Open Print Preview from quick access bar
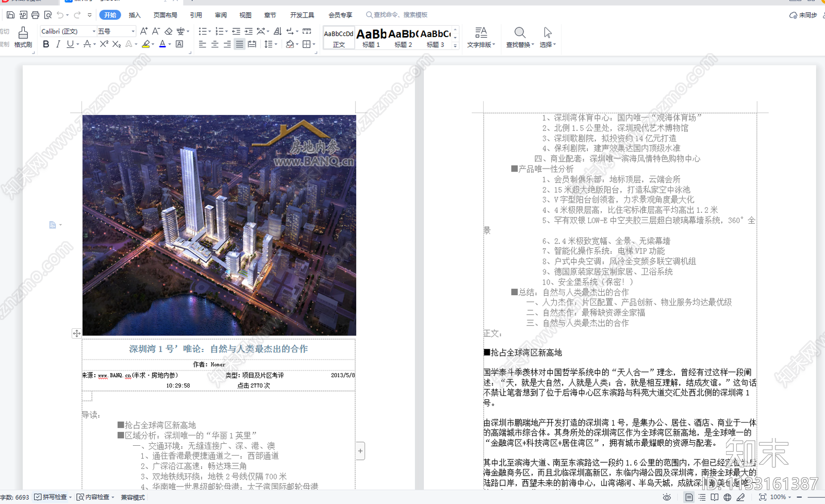The height and width of the screenshot is (504, 825). pos(47,15)
